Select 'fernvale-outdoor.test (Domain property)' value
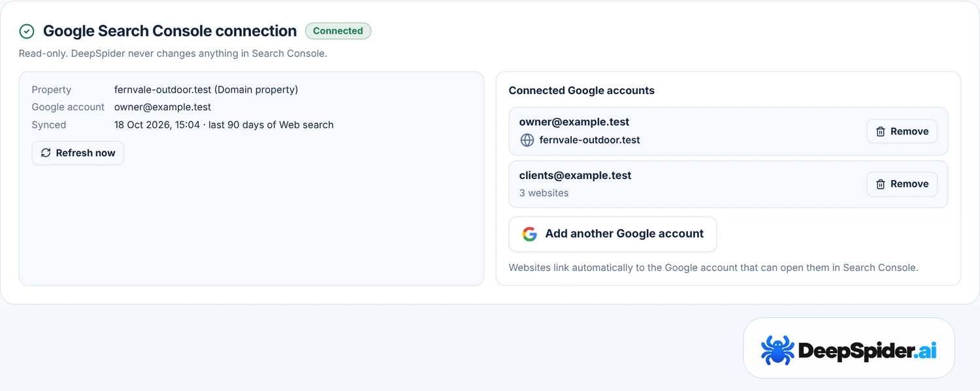 (x=206, y=89)
